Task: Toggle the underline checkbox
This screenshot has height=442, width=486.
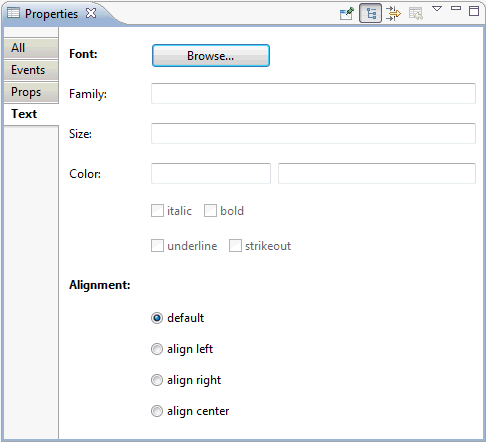Action: coord(157,246)
